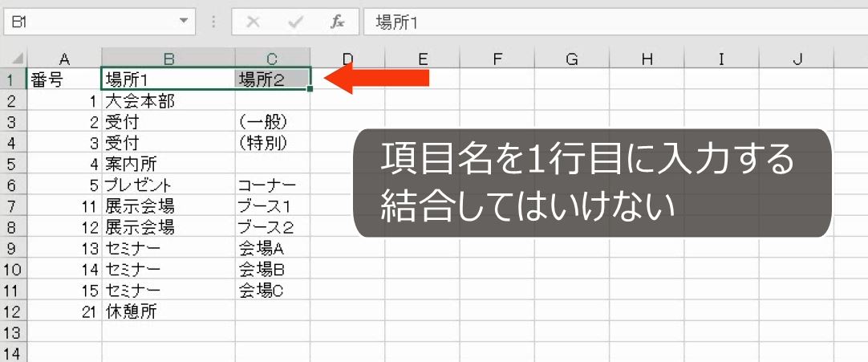Select column I header

click(721, 58)
